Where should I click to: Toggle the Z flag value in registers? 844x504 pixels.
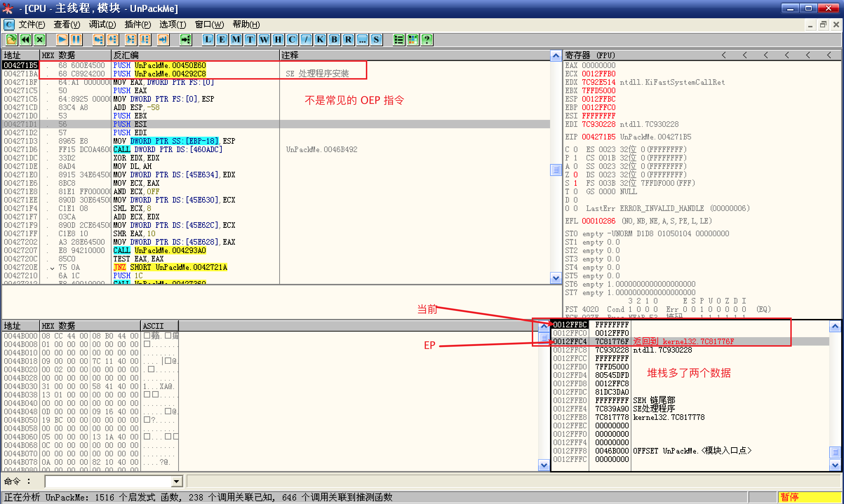pos(575,175)
